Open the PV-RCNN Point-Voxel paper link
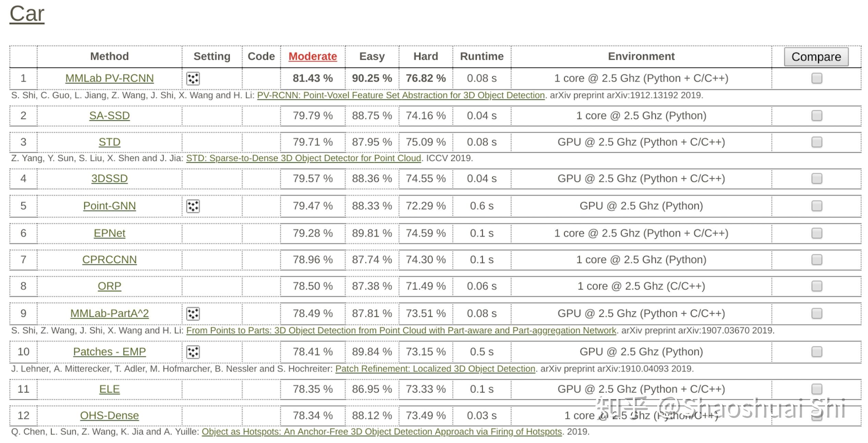This screenshot has width=868, height=443. click(x=401, y=95)
